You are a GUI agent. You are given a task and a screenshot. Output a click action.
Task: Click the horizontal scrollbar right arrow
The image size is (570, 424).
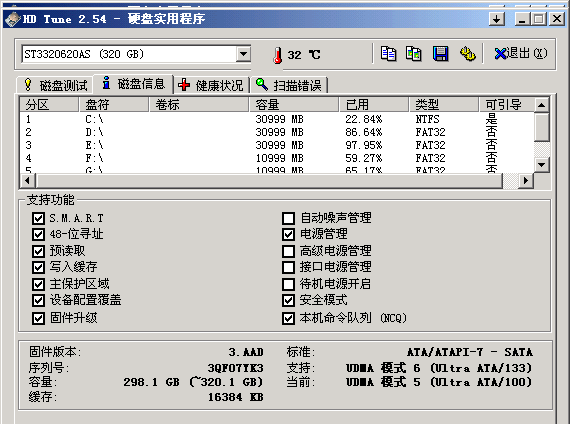tap(526, 180)
